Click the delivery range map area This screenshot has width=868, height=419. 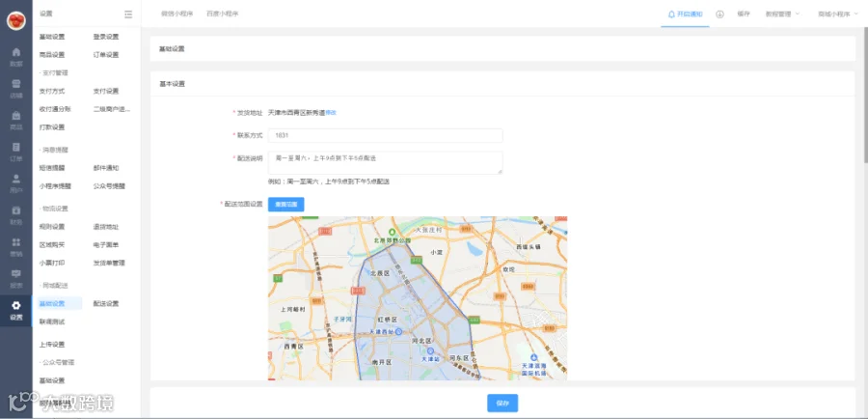click(x=418, y=298)
